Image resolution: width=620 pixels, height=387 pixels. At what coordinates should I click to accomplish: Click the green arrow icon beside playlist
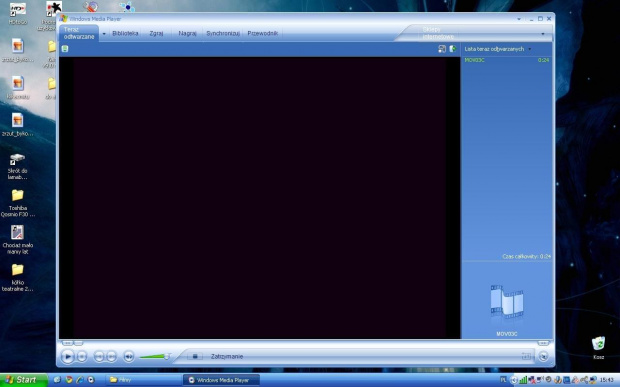click(x=453, y=49)
